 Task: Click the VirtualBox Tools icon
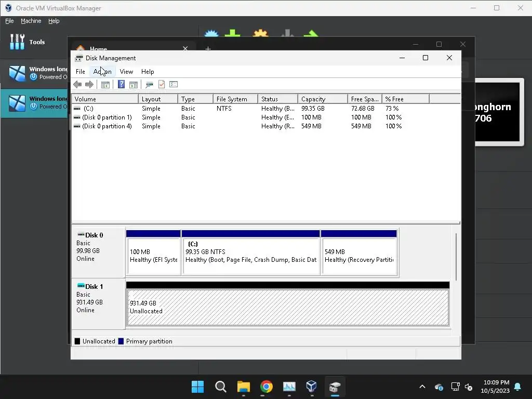click(17, 42)
